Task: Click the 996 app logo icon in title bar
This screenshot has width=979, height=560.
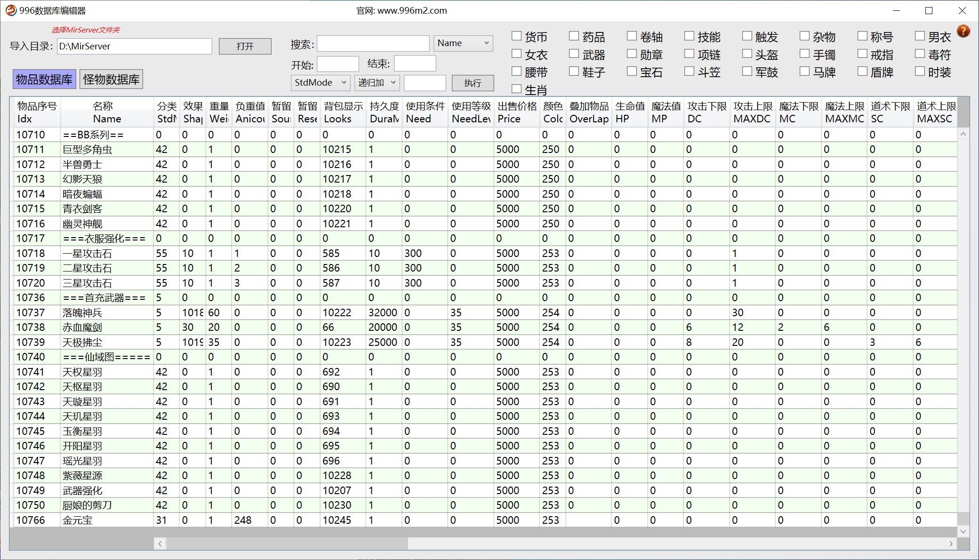Action: tap(11, 10)
